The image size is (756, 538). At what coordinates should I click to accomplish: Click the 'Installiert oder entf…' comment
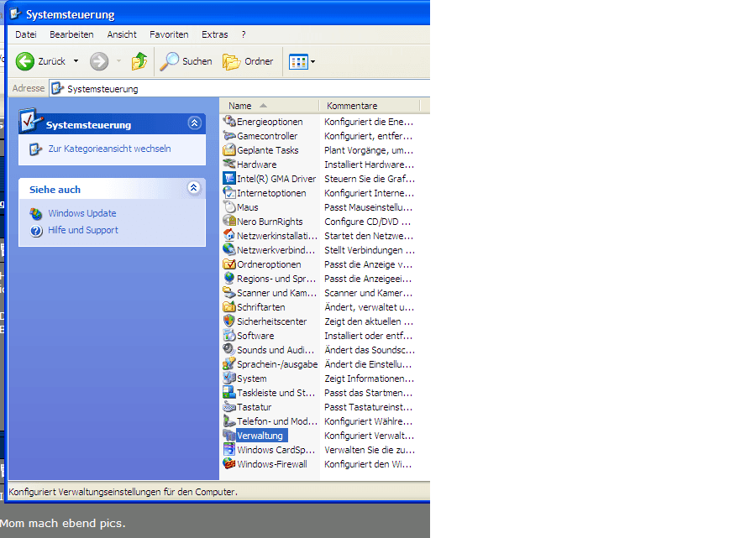pos(369,336)
